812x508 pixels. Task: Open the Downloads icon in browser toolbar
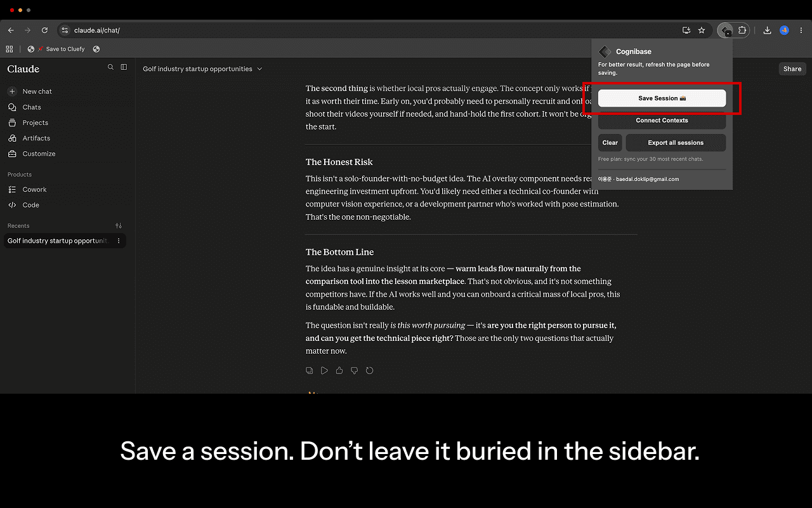(767, 30)
